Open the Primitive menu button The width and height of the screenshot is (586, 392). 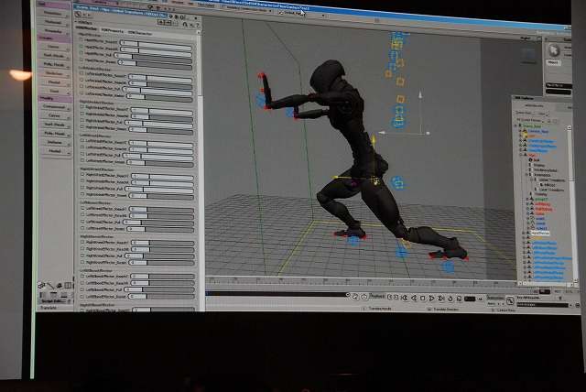coord(53,13)
